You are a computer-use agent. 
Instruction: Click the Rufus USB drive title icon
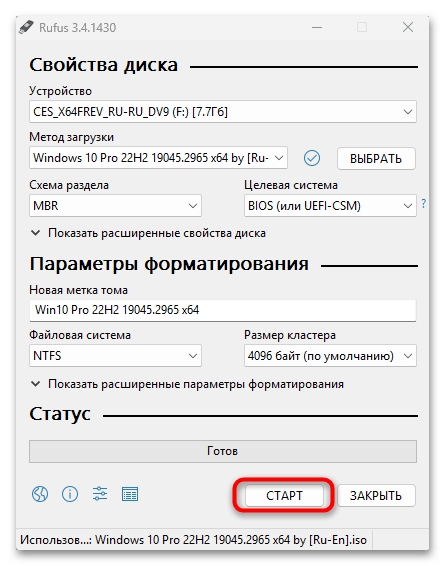26,27
